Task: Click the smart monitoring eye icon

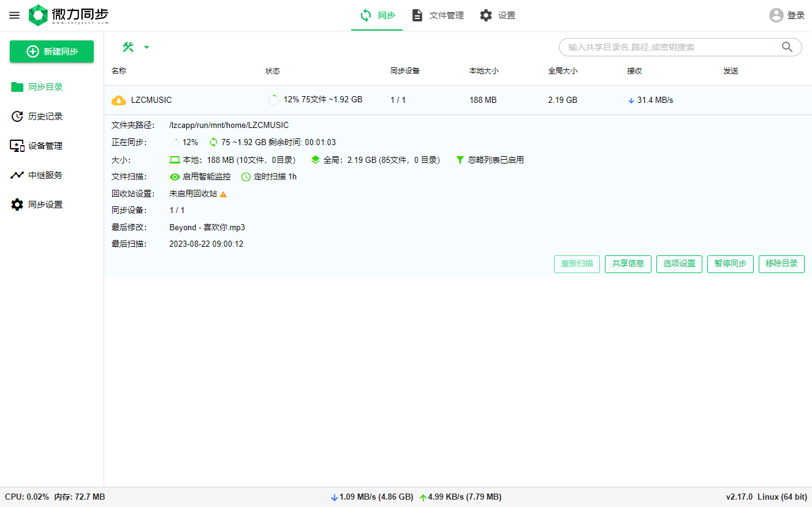Action: point(175,177)
